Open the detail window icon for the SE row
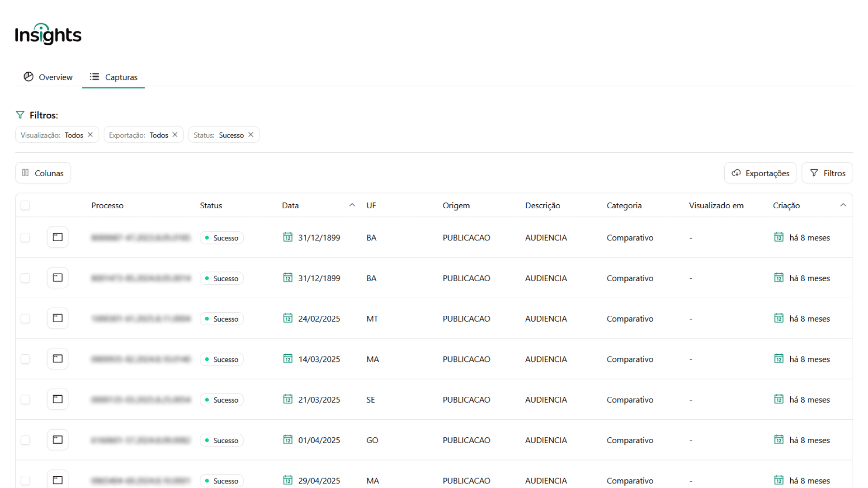The image size is (868, 488). 57,399
